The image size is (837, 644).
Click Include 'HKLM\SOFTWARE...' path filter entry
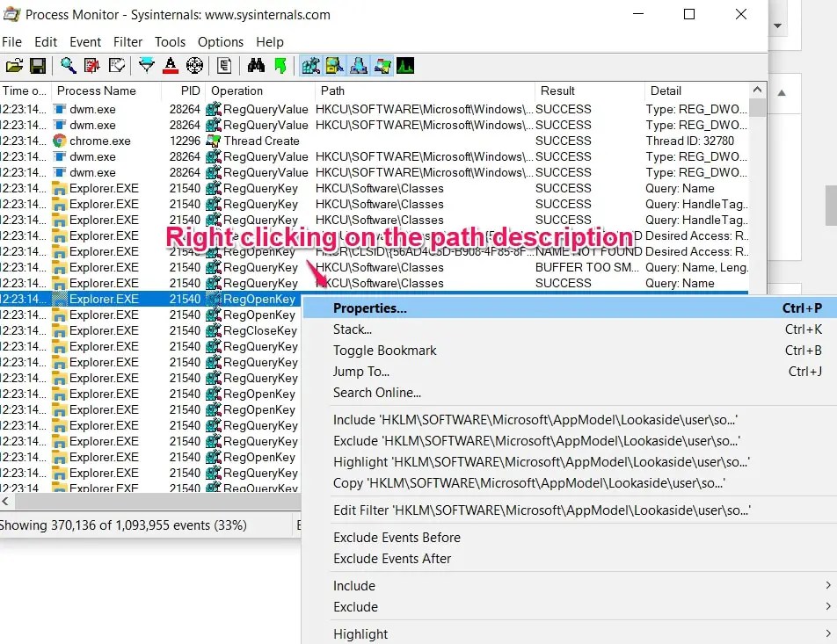click(570, 420)
